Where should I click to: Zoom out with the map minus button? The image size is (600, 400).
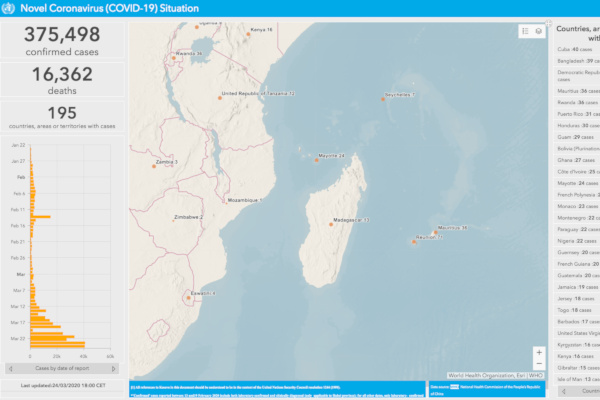(539, 364)
